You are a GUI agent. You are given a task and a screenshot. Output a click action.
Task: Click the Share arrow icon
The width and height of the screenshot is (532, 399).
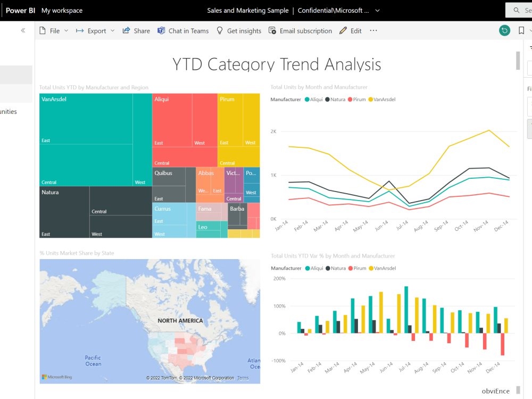click(x=126, y=30)
